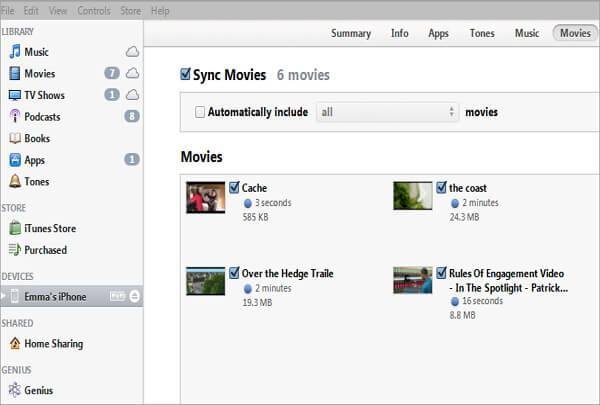The height and width of the screenshot is (405, 600).
Task: Open the Books library icon
Action: [x=15, y=139]
